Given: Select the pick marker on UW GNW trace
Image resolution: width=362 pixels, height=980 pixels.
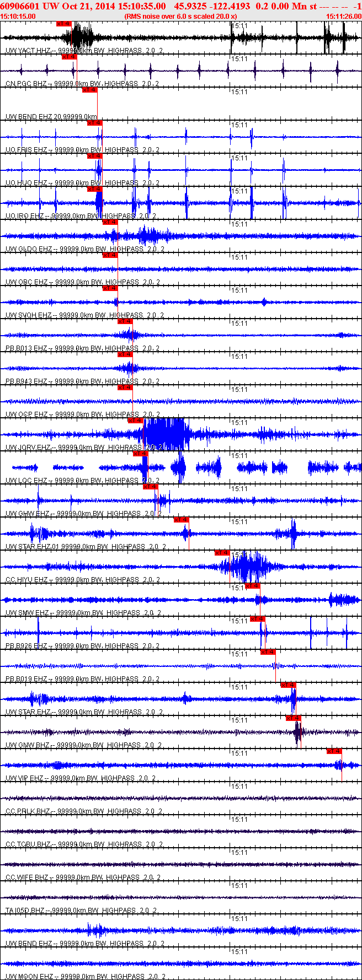Looking at the screenshot, I should point(293,718).
